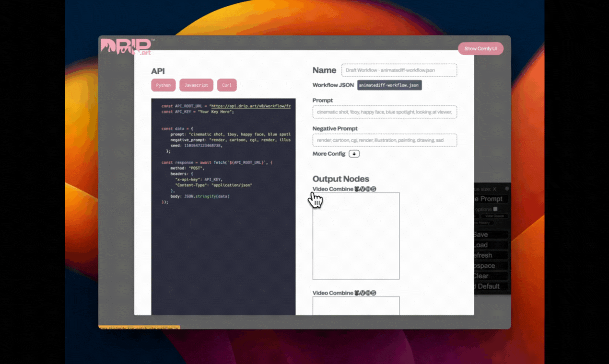Image resolution: width=609 pixels, height=364 pixels.
Task: Expand More Config with the arrow button
Action: [x=354, y=154]
